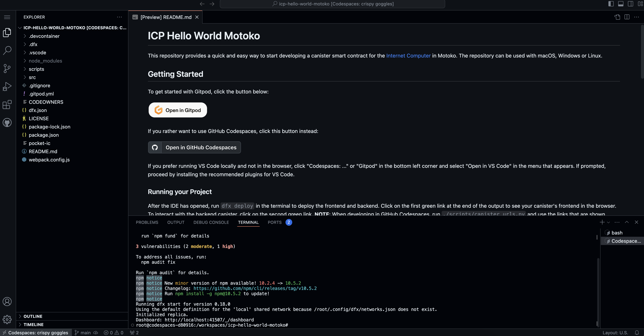The height and width of the screenshot is (336, 644).
Task: Close the README.md preview tab
Action: click(197, 17)
